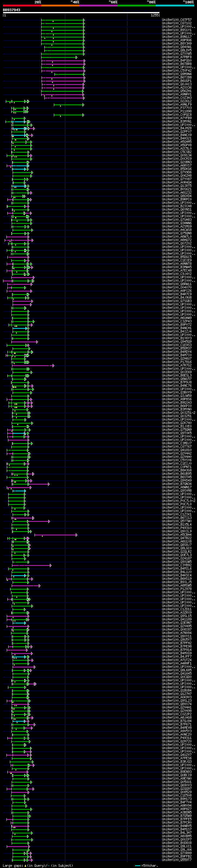
Task: Select label UniRef100_Q08529
Action: point(177,792)
